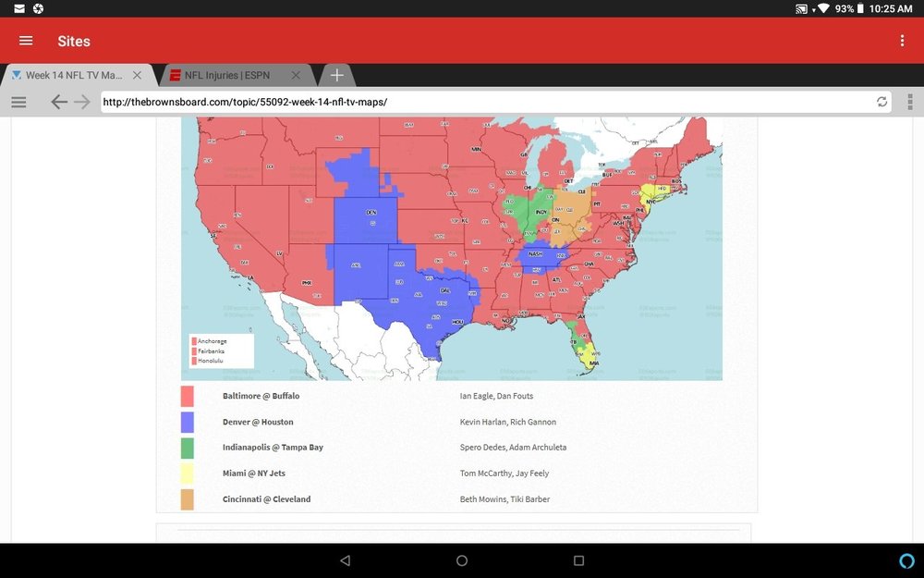Close the NFL Injuries ESPN tab
This screenshot has height=578, width=924.
(296, 76)
